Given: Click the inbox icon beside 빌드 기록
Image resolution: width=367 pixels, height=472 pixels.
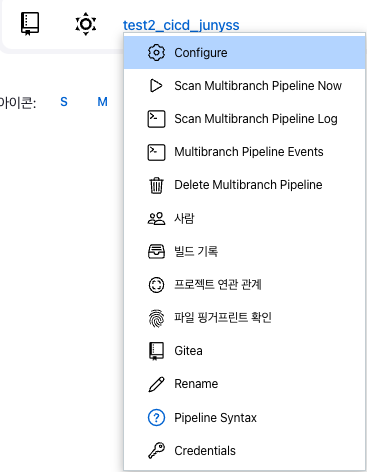Looking at the screenshot, I should (x=156, y=251).
